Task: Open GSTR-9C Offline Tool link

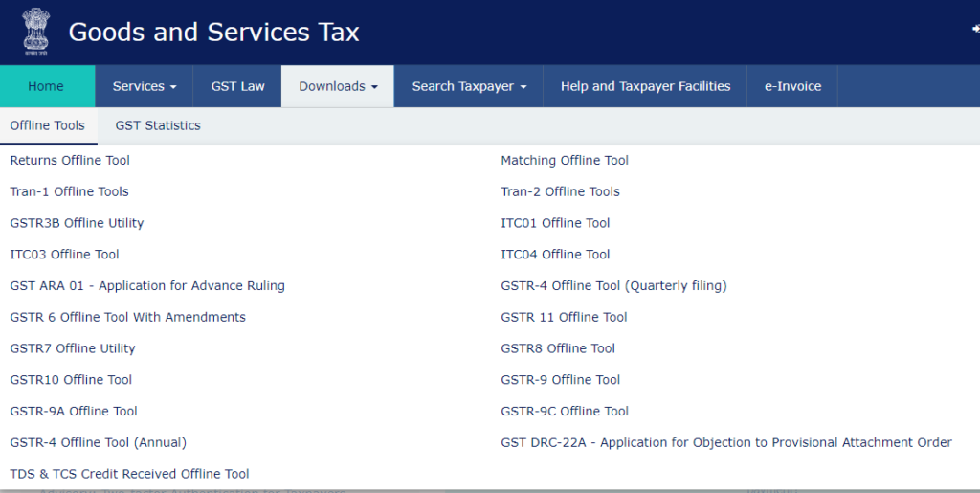Action: [565, 411]
